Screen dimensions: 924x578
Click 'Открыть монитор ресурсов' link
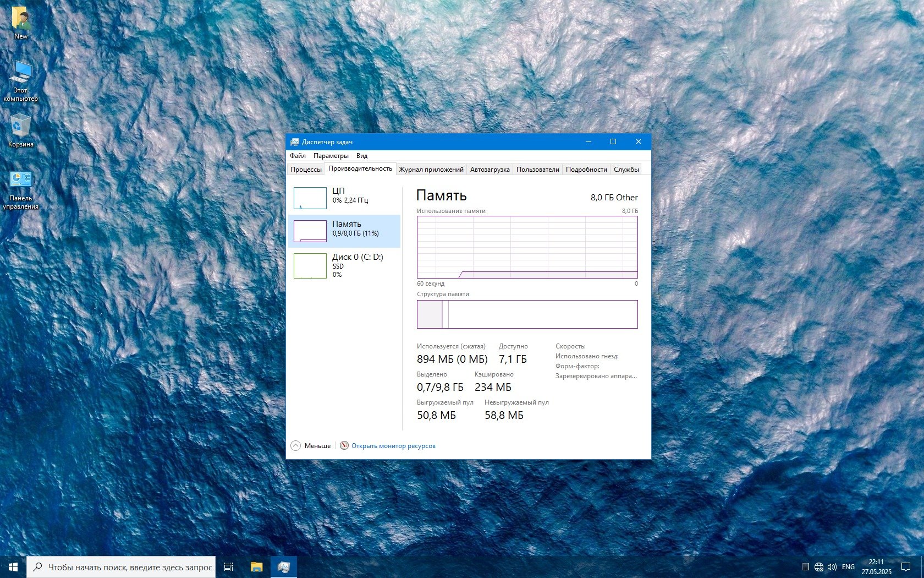pyautogui.click(x=393, y=446)
